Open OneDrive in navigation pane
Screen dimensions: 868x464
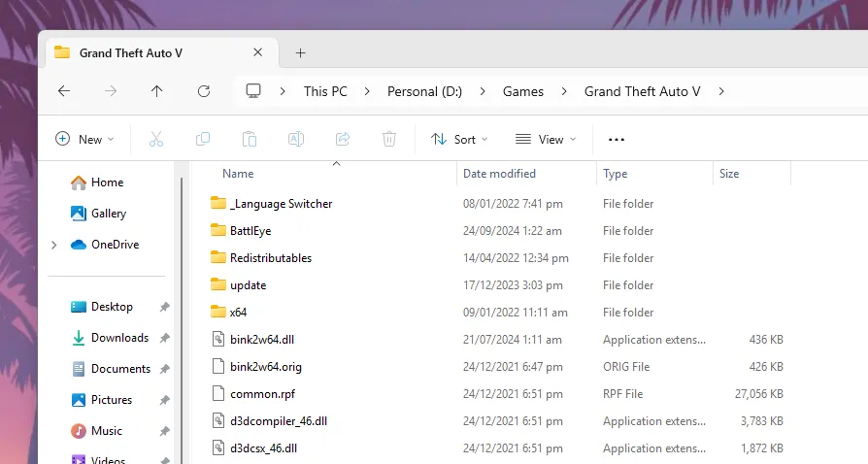[x=105, y=245]
